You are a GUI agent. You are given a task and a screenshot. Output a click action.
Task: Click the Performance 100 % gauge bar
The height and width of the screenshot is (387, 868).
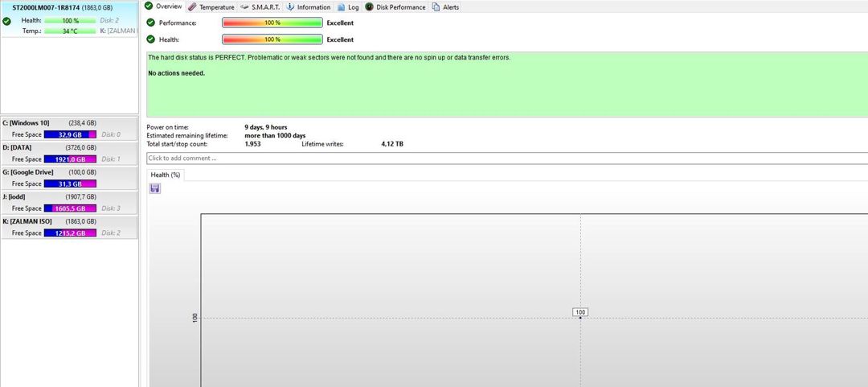pos(272,23)
